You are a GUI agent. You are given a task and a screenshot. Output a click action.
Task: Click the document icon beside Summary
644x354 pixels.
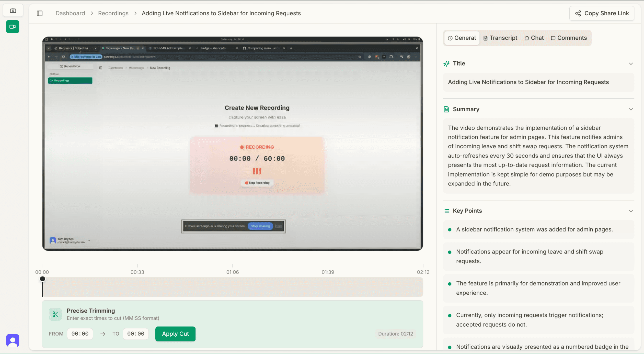[x=446, y=109]
